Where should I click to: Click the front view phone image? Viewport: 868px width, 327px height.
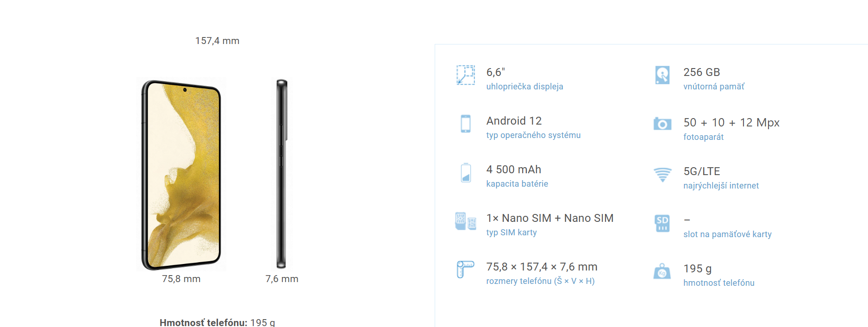(181, 175)
